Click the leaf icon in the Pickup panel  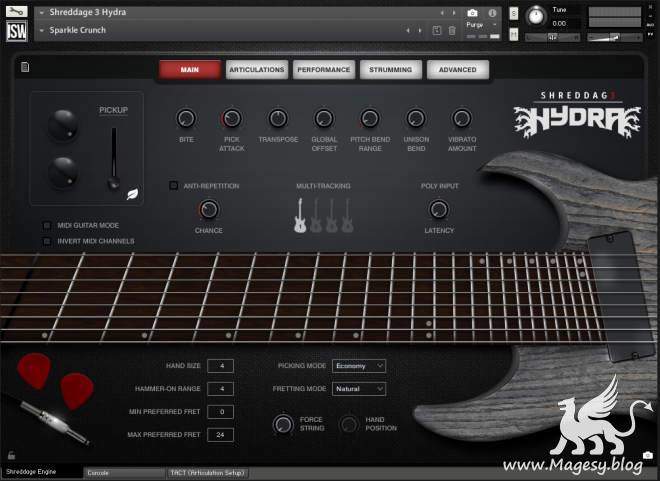pos(132,194)
